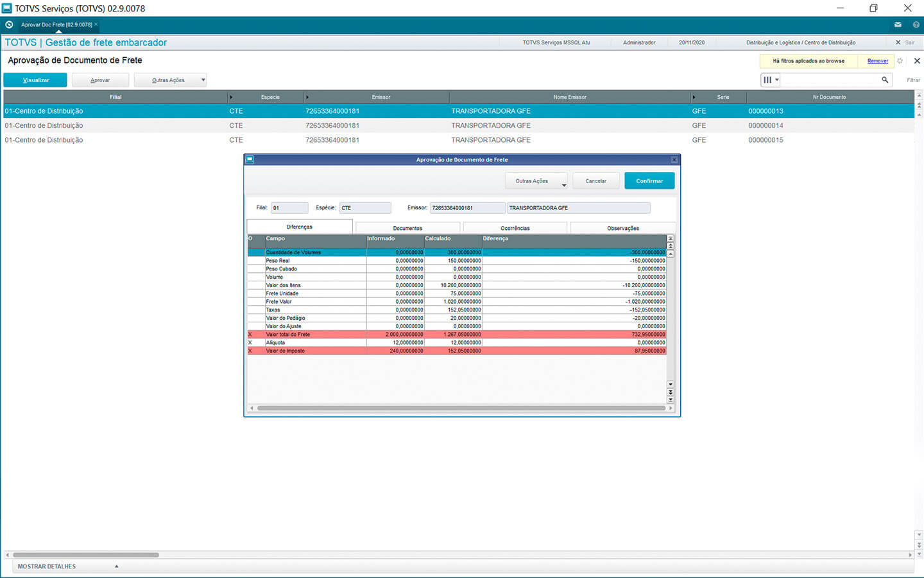Viewport: 924px width, 578px height.
Task: Close the Aprovar Doc Frete tab with X
Action: coord(96,24)
